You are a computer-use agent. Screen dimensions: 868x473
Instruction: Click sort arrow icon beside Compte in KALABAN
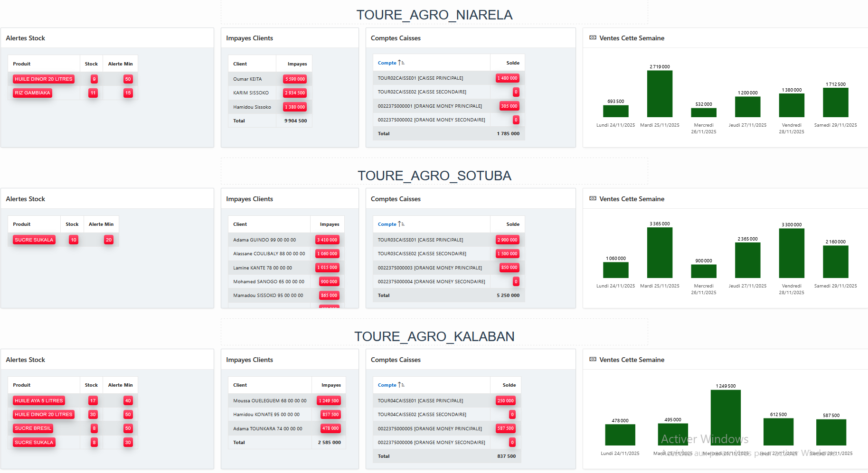(401, 385)
